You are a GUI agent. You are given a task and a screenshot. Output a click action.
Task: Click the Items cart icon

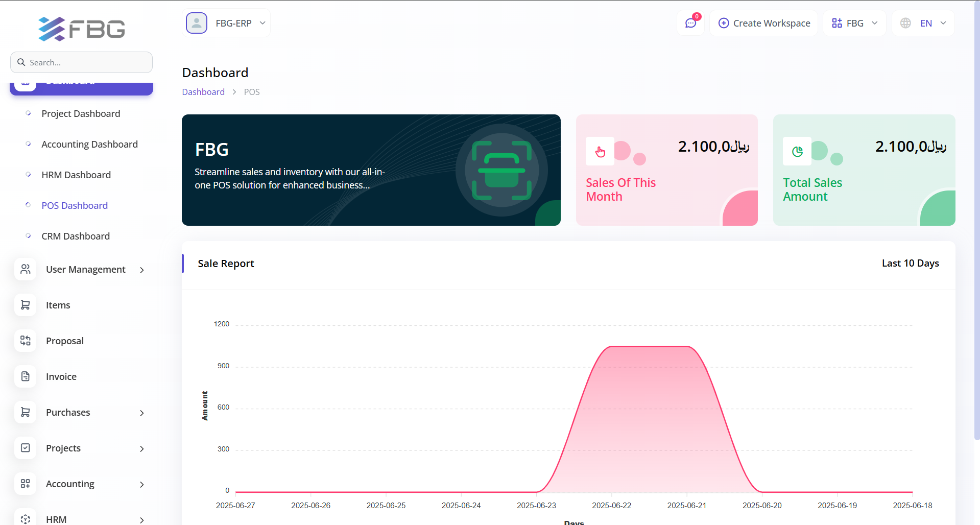click(x=26, y=305)
